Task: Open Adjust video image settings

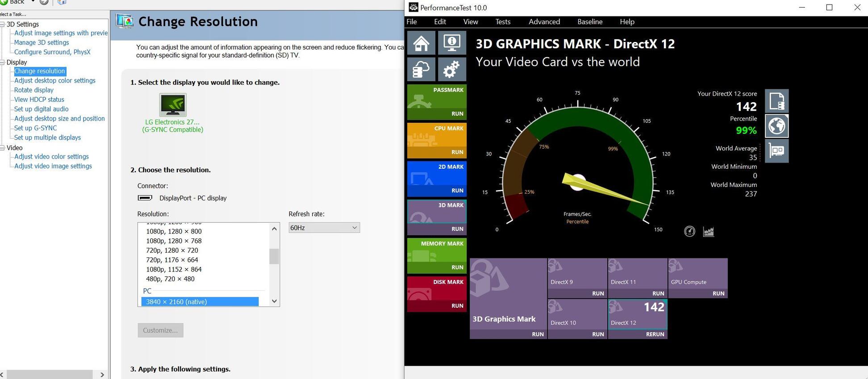Action: pyautogui.click(x=53, y=166)
